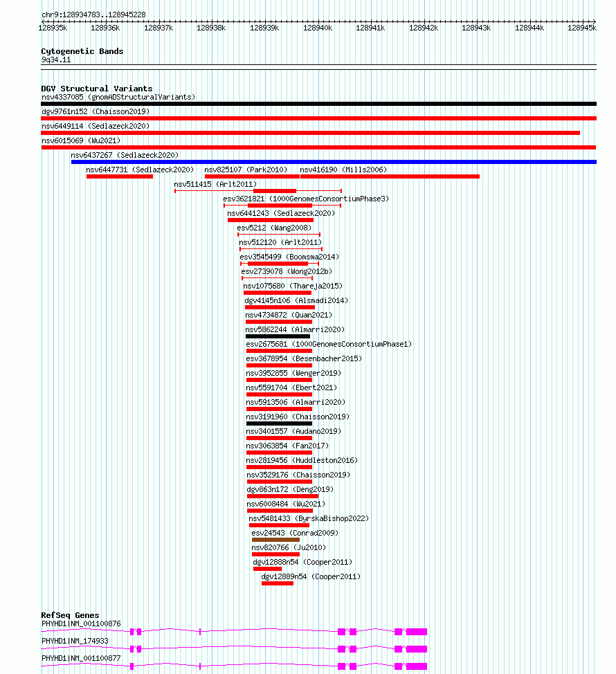
Task: Click dgv863n172 (Deng2019) variant label
Action: click(290, 490)
